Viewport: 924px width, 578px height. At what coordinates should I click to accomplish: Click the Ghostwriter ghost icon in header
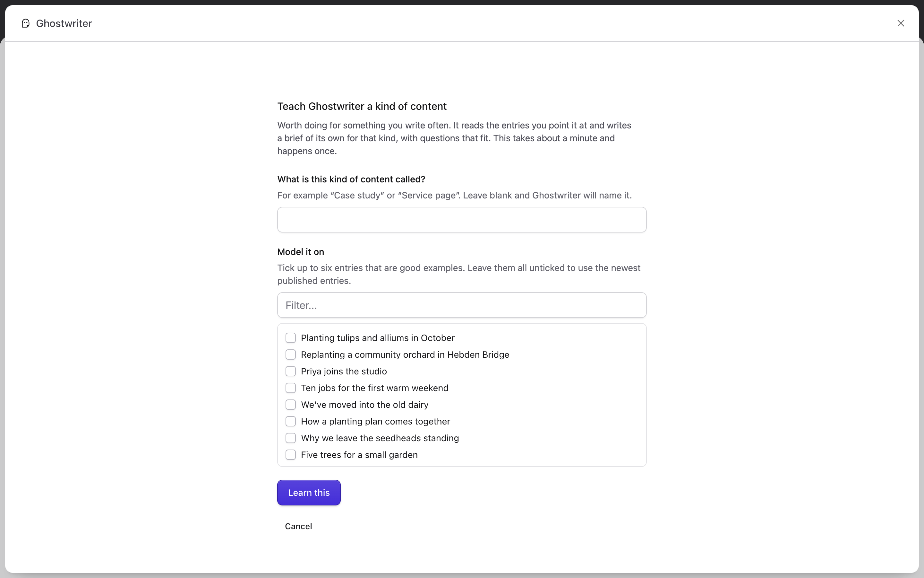tap(26, 23)
